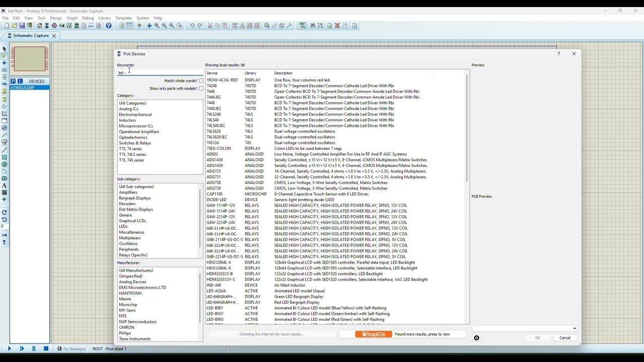Click the New Project toolbar icon
The height and width of the screenshot is (362, 644).
click(7, 26)
